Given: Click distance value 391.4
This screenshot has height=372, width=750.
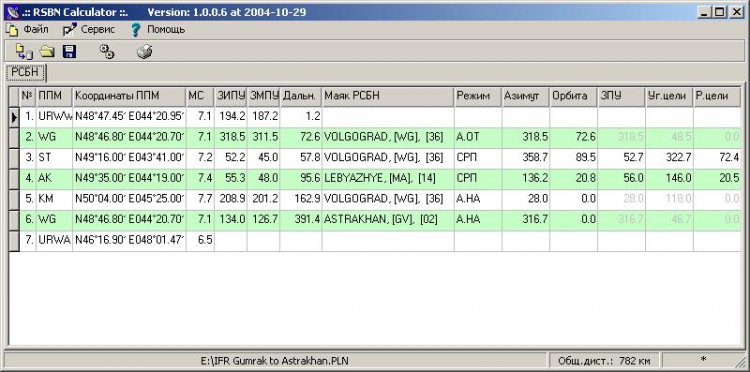Looking at the screenshot, I should (x=301, y=219).
